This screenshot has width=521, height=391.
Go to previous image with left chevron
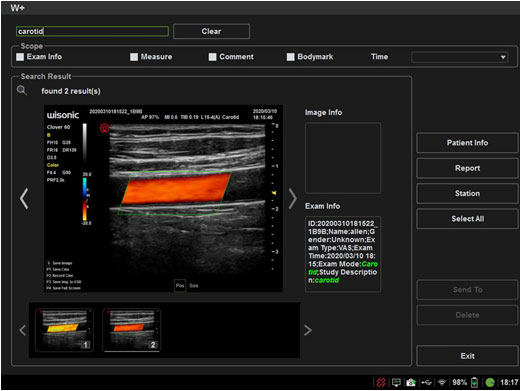(24, 199)
